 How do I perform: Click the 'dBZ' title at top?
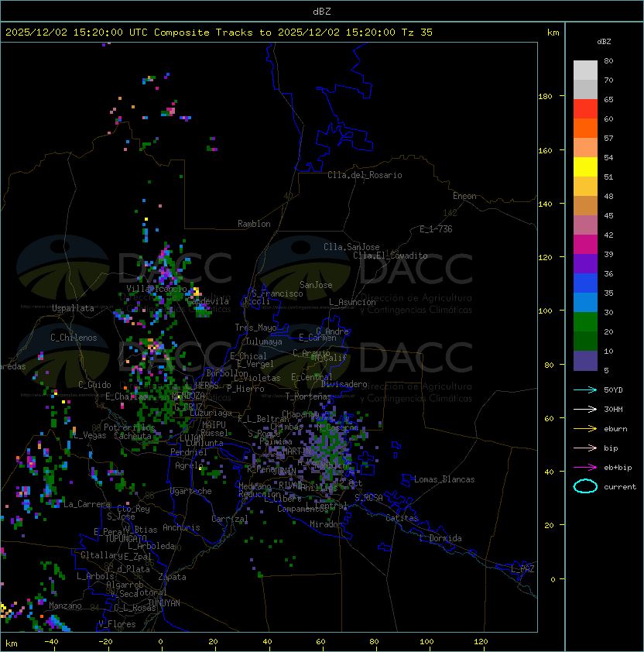tap(322, 11)
